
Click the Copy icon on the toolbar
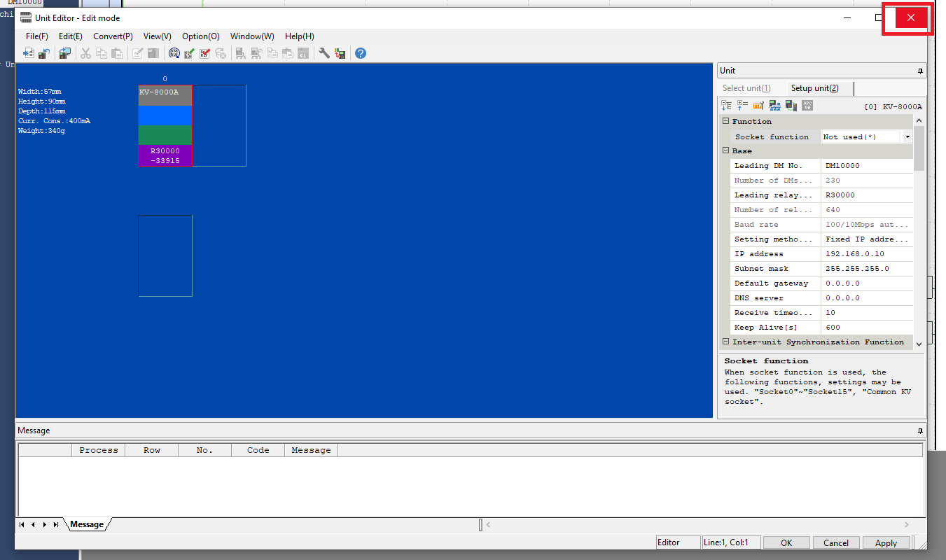point(101,53)
